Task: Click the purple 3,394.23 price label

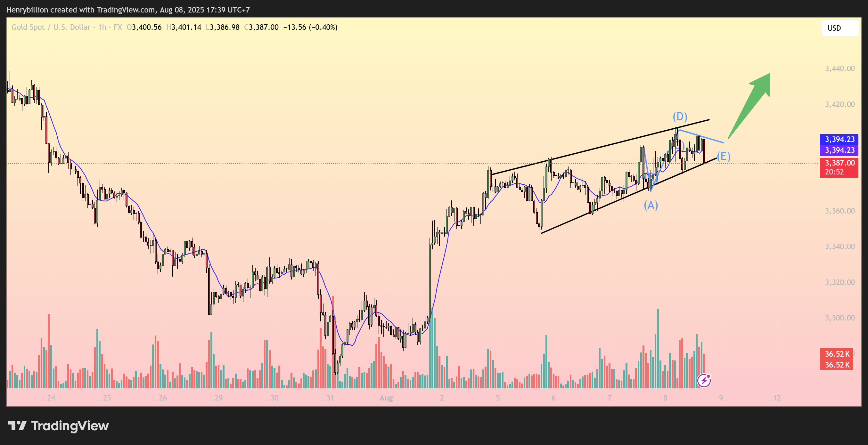Action: pyautogui.click(x=839, y=150)
